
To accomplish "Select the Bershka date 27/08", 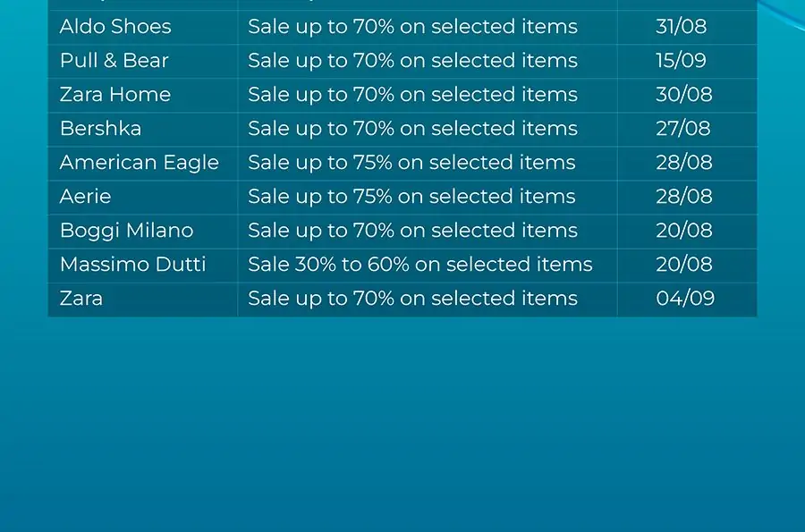I will coord(683,128).
